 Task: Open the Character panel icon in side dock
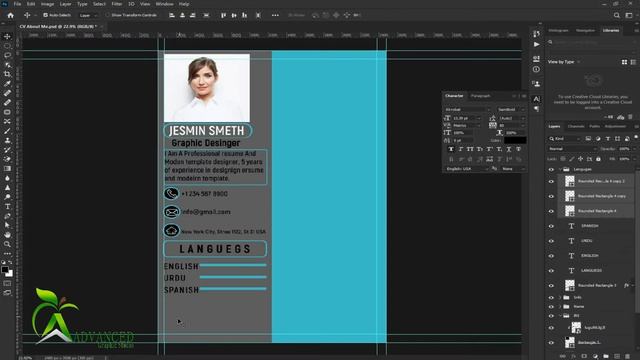point(536,99)
